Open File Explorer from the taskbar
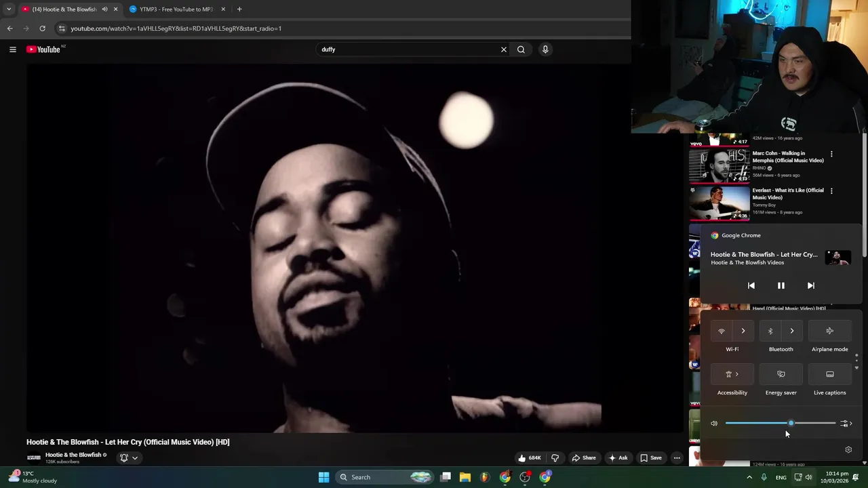868x488 pixels. pyautogui.click(x=465, y=477)
